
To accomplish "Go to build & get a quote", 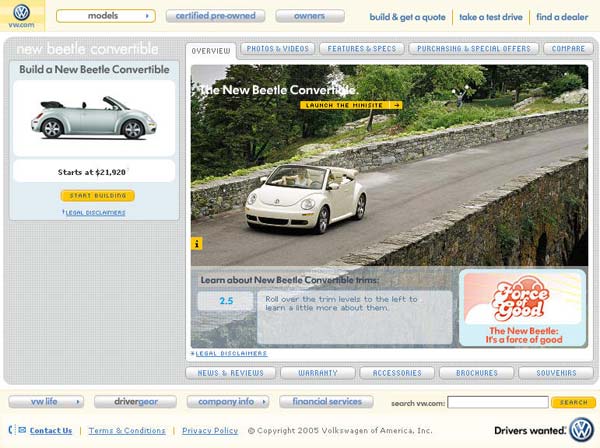I will [407, 17].
